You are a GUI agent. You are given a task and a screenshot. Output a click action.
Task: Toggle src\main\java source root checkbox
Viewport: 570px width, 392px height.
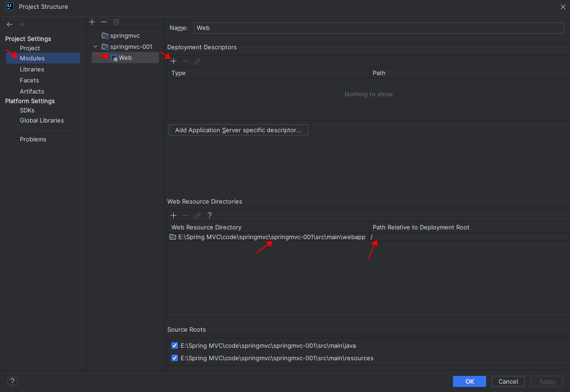175,345
